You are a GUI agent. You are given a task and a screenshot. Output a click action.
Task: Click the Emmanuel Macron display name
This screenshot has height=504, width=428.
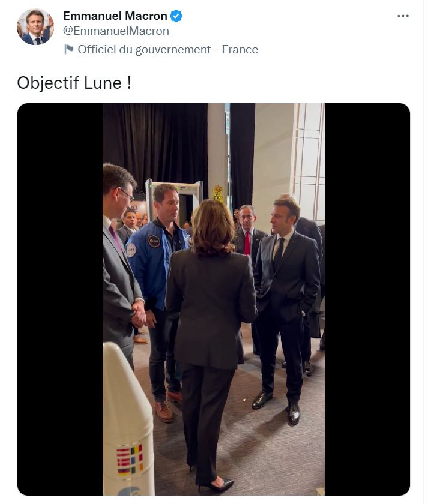115,16
